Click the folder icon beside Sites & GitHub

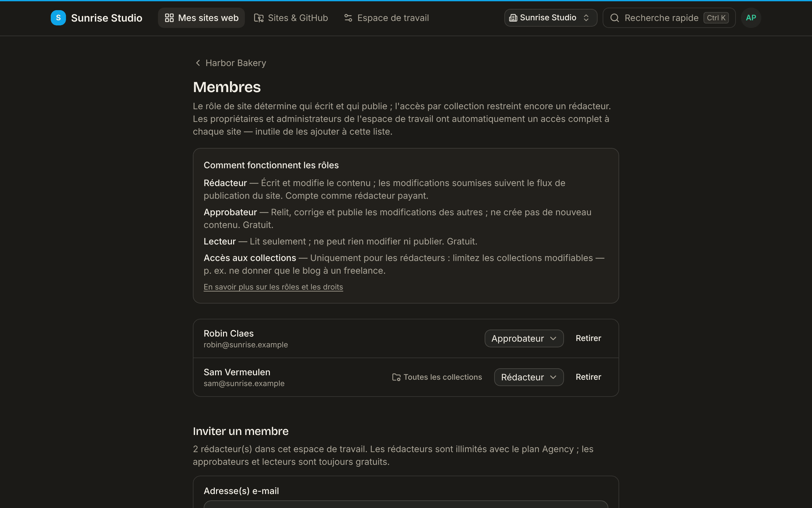[259, 18]
